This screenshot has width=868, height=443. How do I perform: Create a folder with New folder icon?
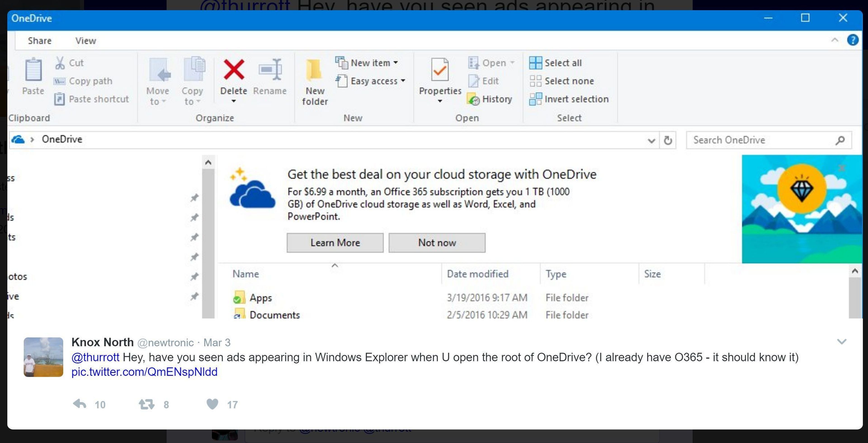pyautogui.click(x=314, y=70)
